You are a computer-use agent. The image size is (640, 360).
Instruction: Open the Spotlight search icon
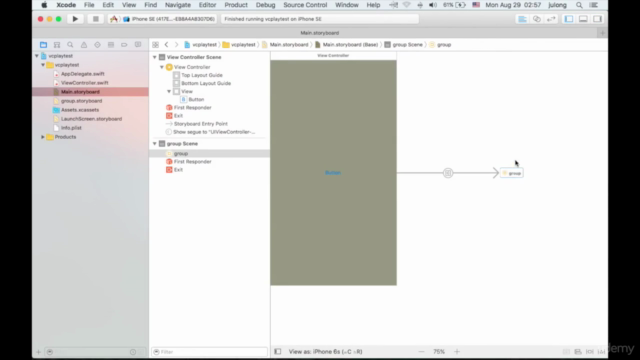click(x=579, y=5)
